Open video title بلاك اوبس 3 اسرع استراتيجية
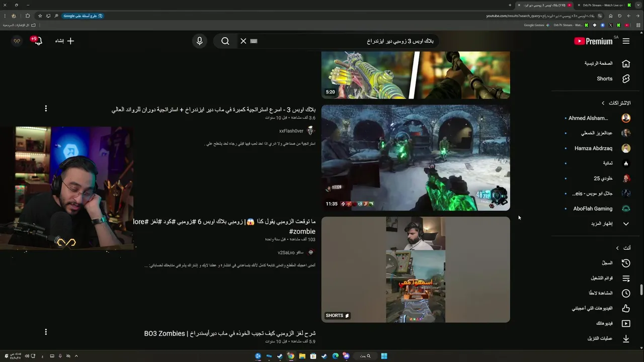The height and width of the screenshot is (362, 644). (x=213, y=109)
